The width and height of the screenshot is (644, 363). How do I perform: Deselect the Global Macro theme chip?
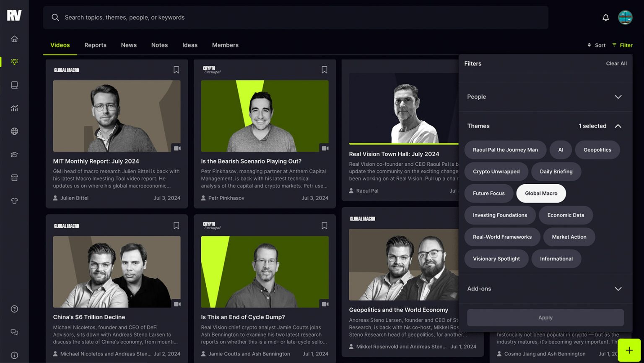[541, 193]
